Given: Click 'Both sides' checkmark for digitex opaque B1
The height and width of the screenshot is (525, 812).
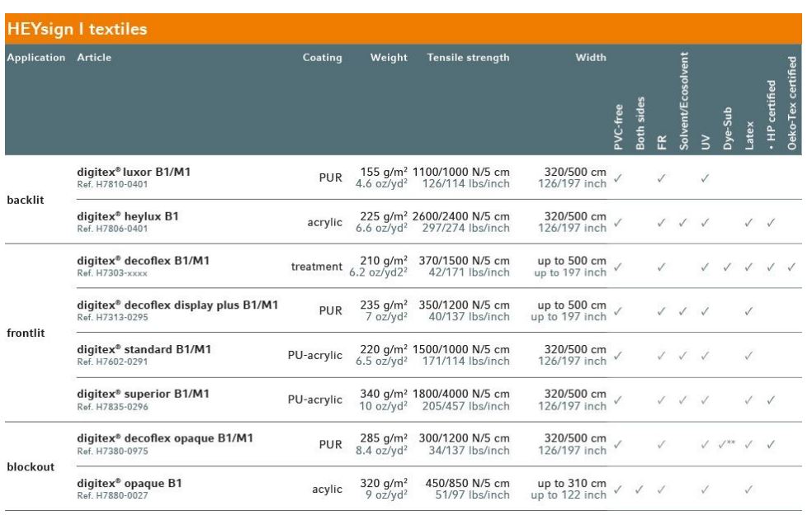Looking at the screenshot, I should pyautogui.click(x=640, y=489).
